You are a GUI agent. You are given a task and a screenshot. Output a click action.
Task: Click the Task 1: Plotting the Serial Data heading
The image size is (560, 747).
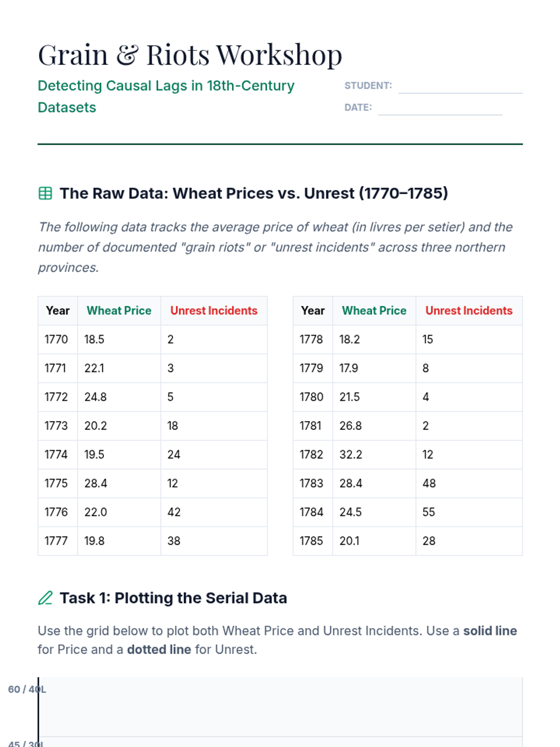click(x=173, y=598)
